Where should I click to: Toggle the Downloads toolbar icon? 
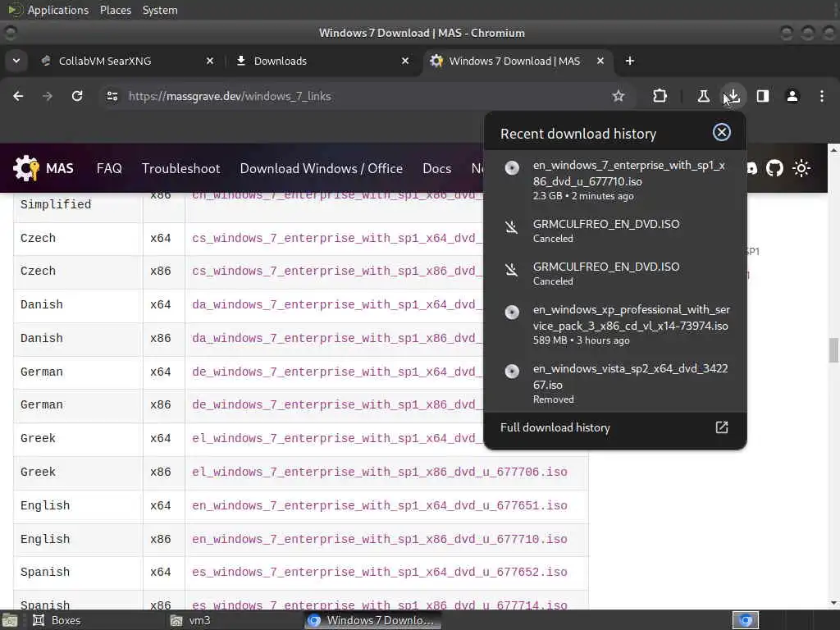click(733, 96)
